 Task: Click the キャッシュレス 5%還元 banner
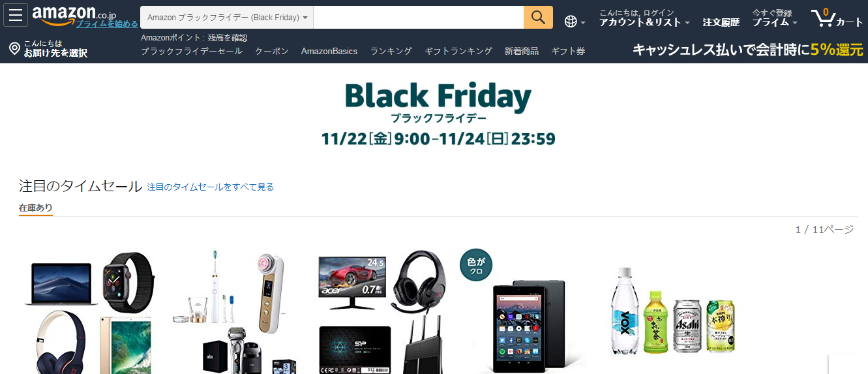[x=748, y=50]
